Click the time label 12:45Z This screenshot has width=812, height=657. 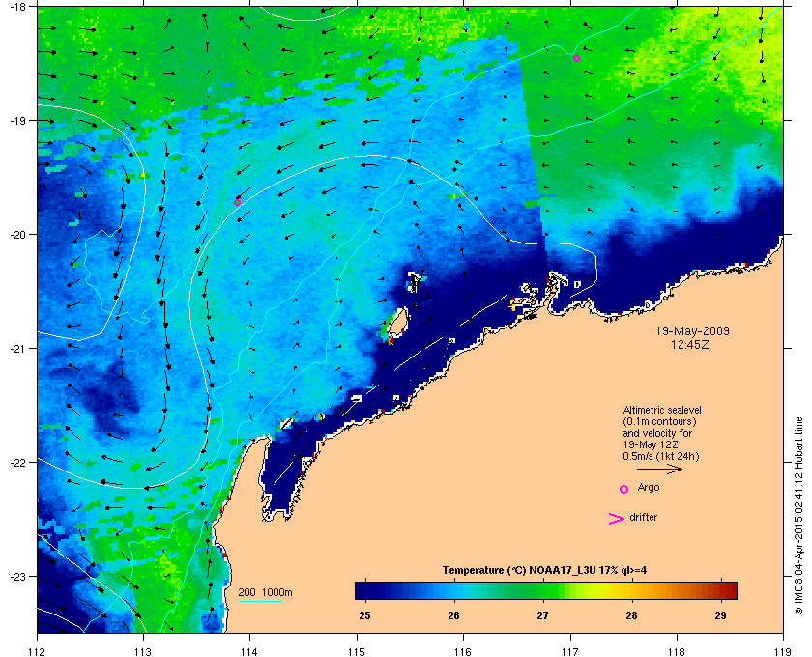coord(690,344)
